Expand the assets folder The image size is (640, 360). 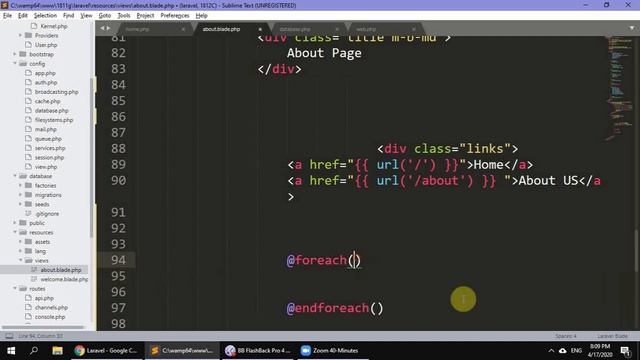(20, 242)
